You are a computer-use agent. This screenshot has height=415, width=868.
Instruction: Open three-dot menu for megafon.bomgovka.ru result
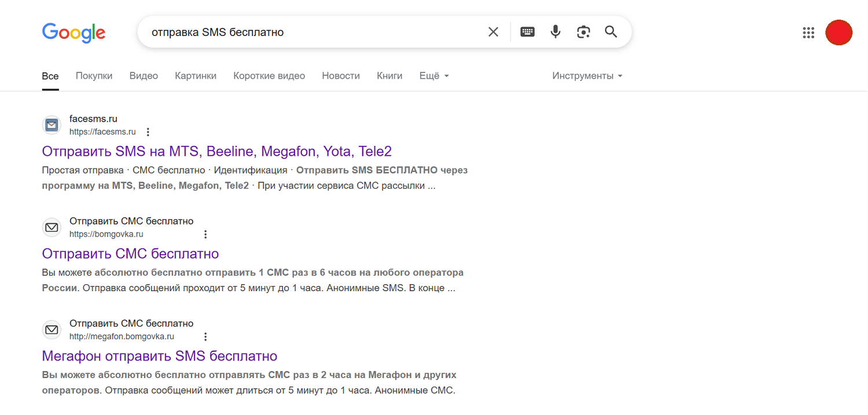pyautogui.click(x=205, y=337)
